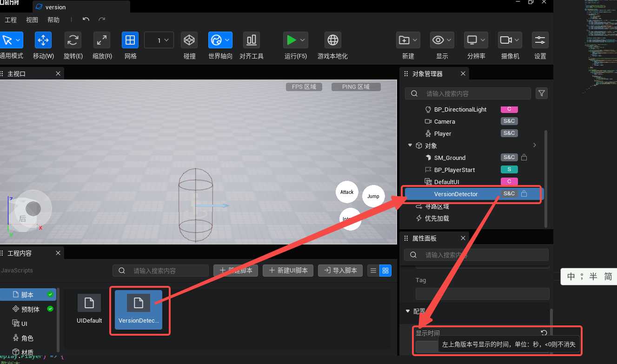Select the UIDefault script file
The width and height of the screenshot is (617, 364).
pyautogui.click(x=89, y=309)
